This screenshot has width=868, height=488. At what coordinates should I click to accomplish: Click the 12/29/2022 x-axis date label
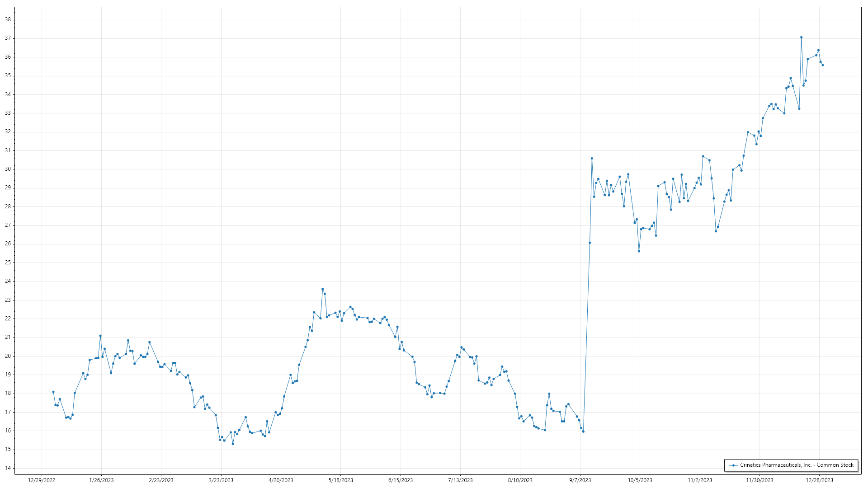42,480
